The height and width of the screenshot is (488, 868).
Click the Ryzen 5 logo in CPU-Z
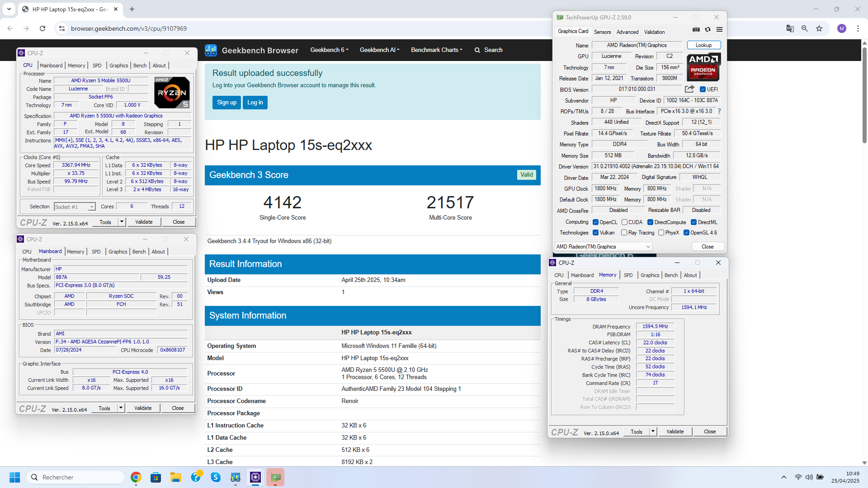pyautogui.click(x=172, y=92)
